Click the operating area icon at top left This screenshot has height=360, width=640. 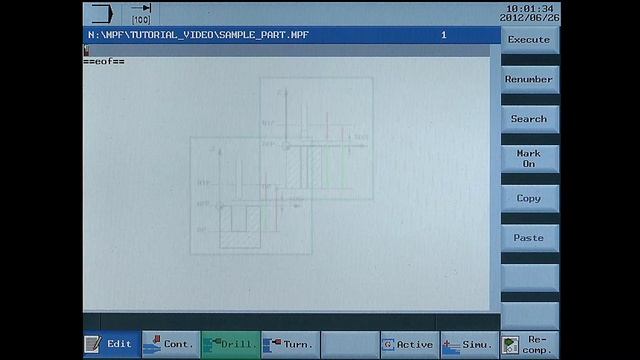point(102,13)
